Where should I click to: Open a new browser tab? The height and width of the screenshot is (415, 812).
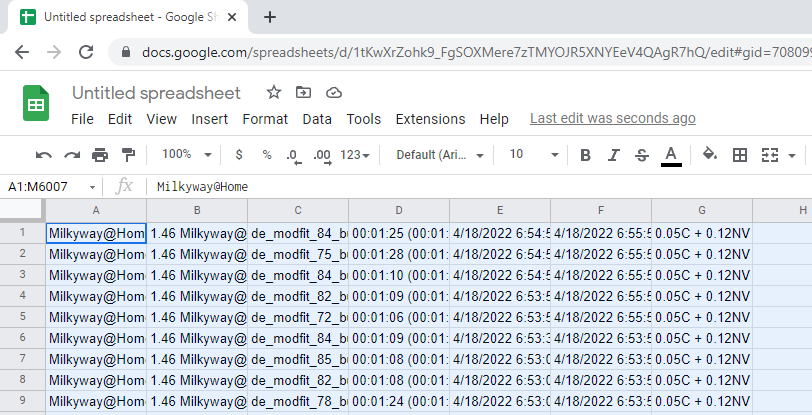pos(269,17)
